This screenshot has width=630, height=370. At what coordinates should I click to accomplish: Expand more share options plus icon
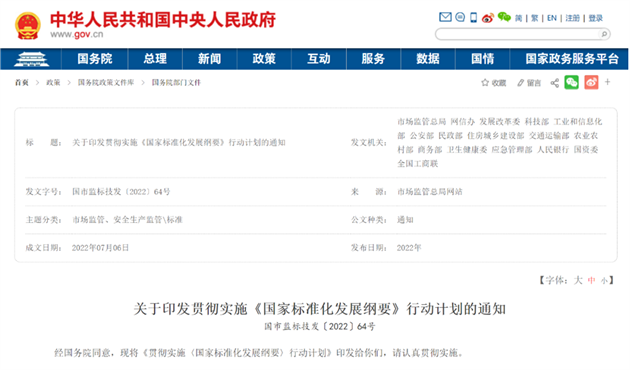pos(608,82)
